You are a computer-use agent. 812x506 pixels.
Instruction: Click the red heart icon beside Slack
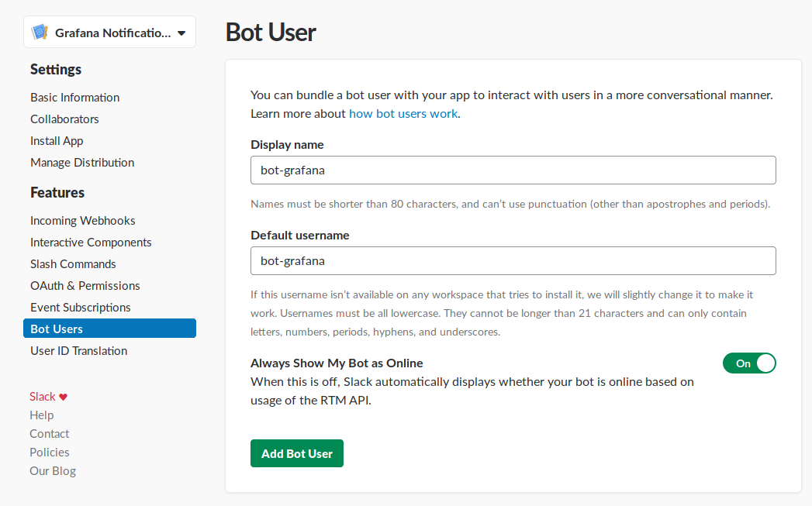(x=63, y=397)
